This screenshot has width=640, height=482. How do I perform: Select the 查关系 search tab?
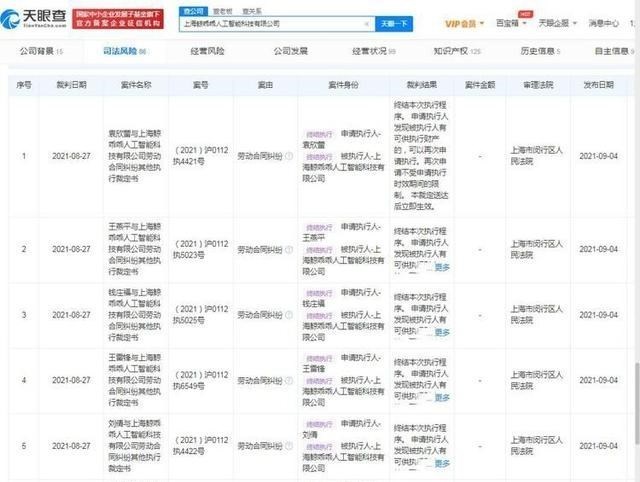click(252, 11)
